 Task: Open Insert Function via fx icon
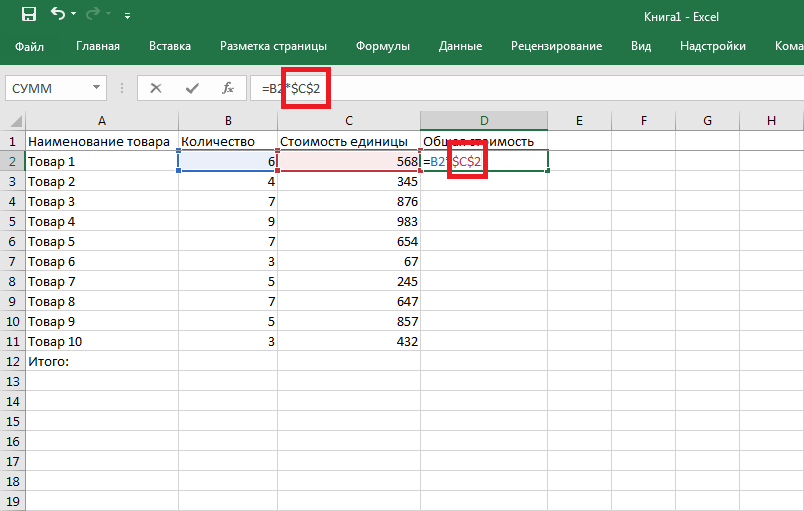[227, 88]
